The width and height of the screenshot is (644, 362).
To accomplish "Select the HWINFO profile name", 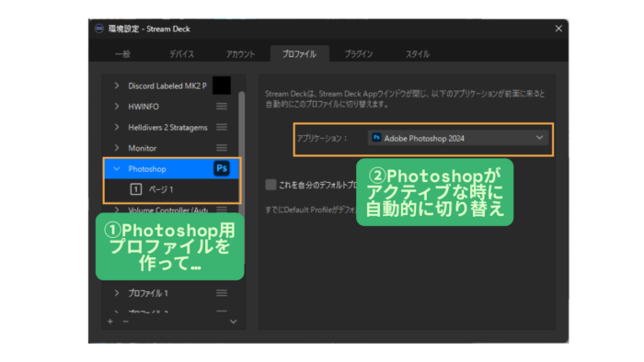I will click(144, 107).
